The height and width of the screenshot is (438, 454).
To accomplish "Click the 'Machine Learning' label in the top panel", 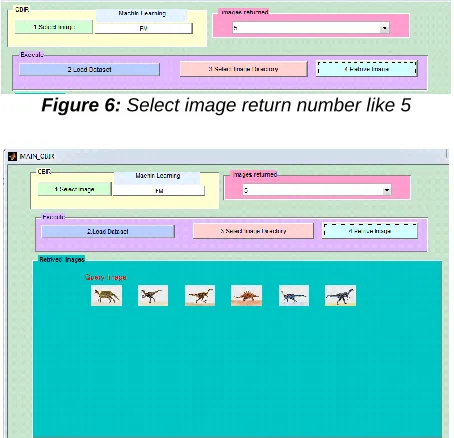I will pyautogui.click(x=142, y=13).
